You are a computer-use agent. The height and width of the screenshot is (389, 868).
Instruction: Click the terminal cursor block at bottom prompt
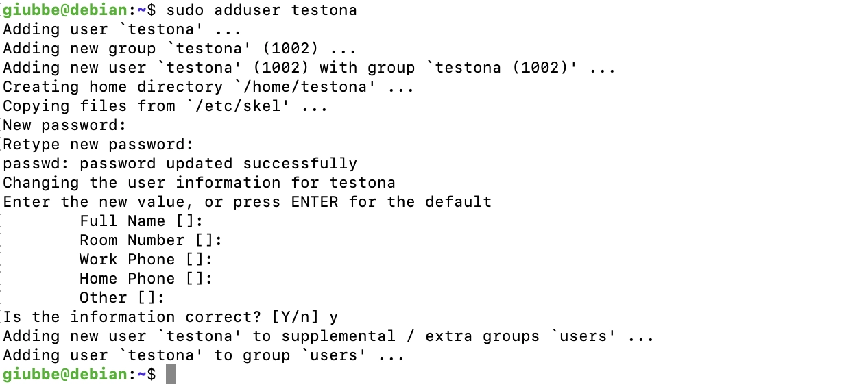pyautogui.click(x=171, y=374)
